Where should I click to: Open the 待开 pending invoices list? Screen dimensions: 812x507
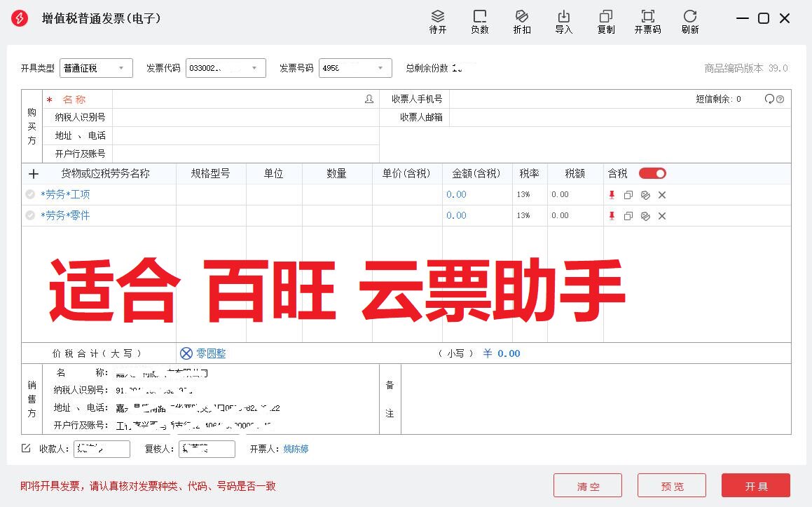438,22
